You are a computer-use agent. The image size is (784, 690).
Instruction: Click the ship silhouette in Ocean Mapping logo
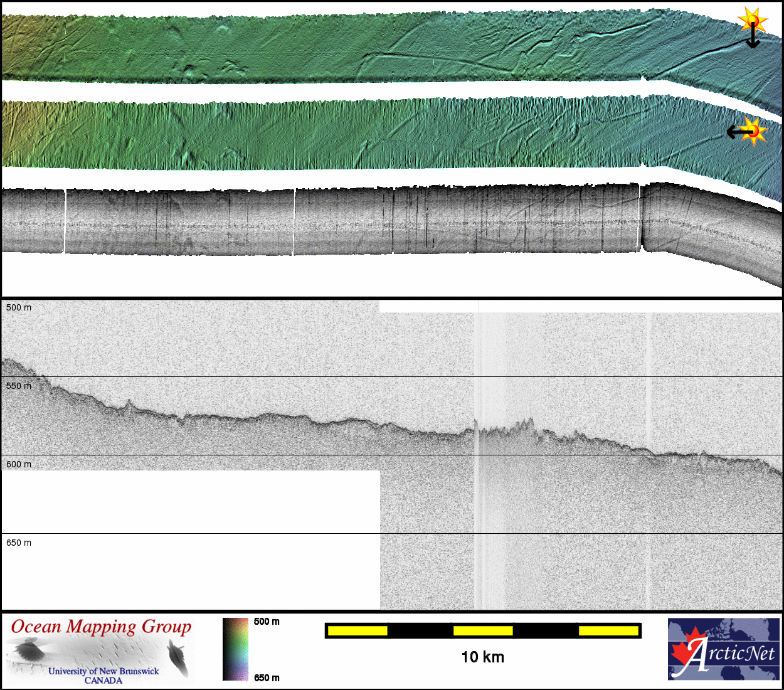[178, 657]
